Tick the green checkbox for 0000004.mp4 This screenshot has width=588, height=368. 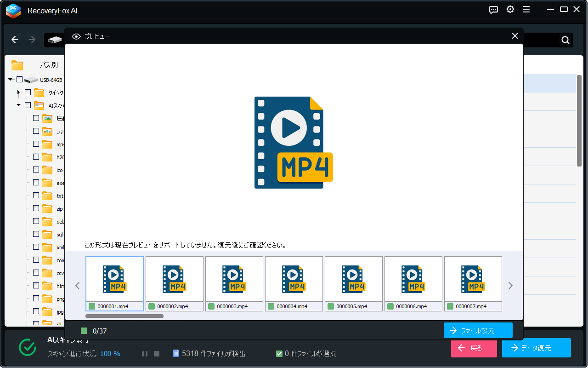click(x=271, y=306)
